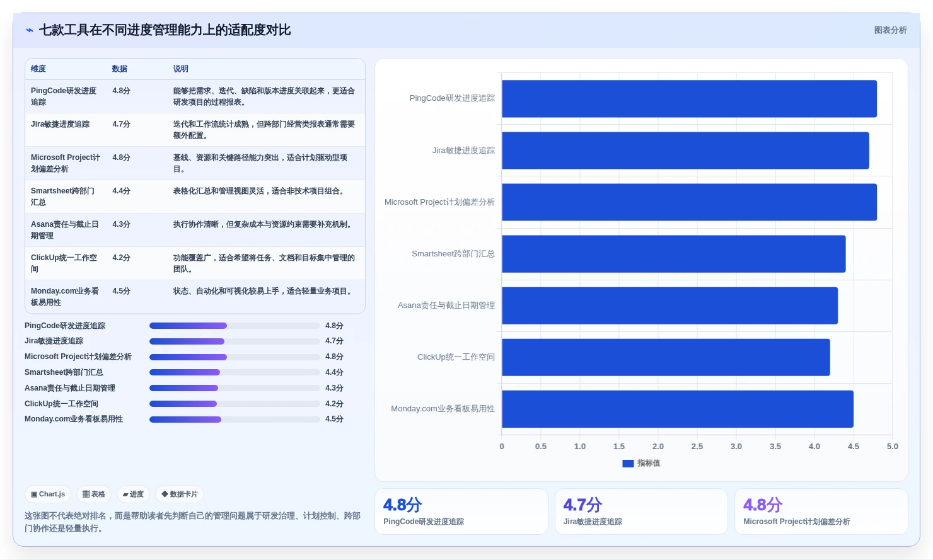Click the Microsoft Project计划偏差分析 progress bar
Image resolution: width=933 pixels, height=560 pixels.
[235, 357]
